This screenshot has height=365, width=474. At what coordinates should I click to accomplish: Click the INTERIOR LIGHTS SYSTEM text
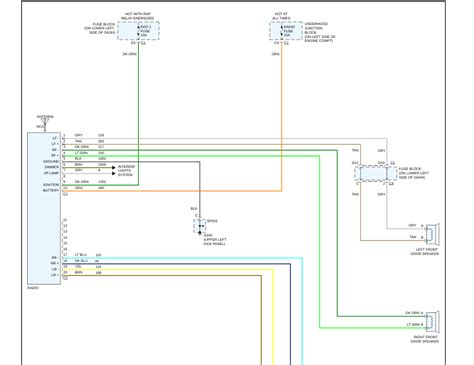pyautogui.click(x=126, y=170)
